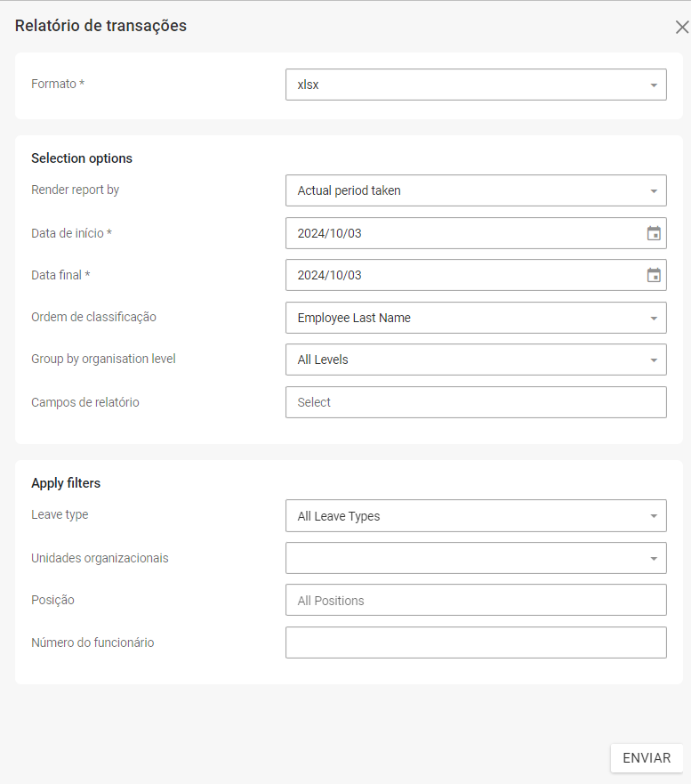Screen dimensions: 691x784
Task: Click the arrow icon for Leave type
Action: click(x=654, y=516)
